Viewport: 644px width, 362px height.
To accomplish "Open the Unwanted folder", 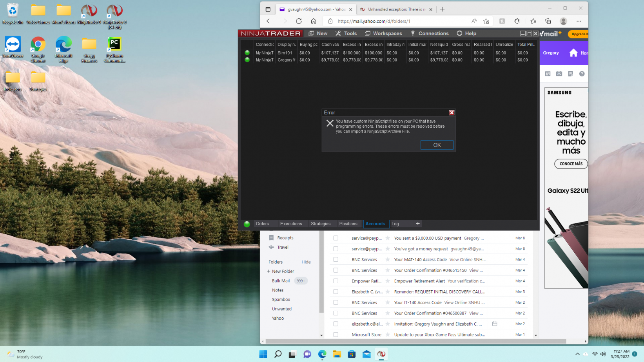I will pyautogui.click(x=282, y=309).
